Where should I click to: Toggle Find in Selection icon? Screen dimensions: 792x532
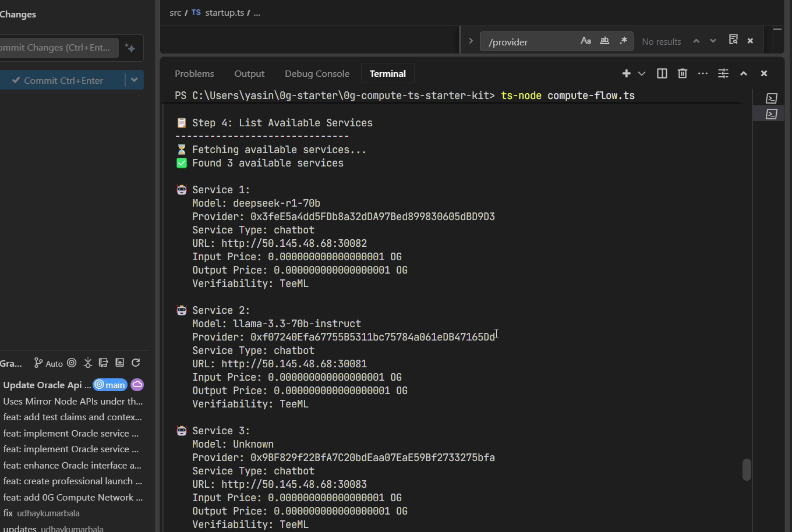click(733, 40)
